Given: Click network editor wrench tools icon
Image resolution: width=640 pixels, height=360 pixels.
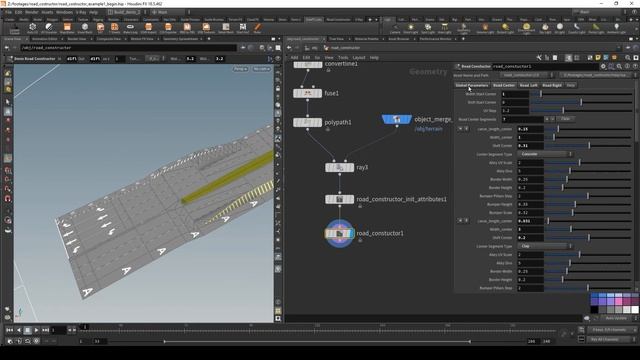Looking at the screenshot, I should click(539, 58).
